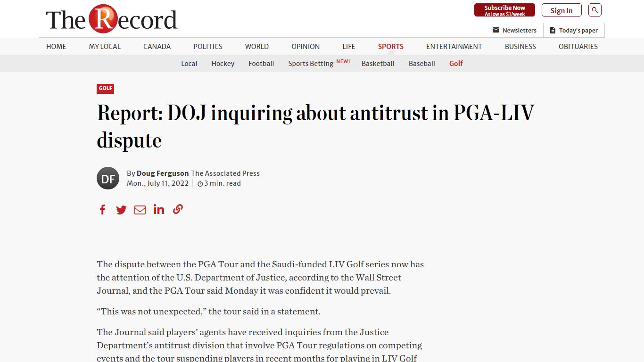Click date Mon., July 11, 2022

pos(157,183)
